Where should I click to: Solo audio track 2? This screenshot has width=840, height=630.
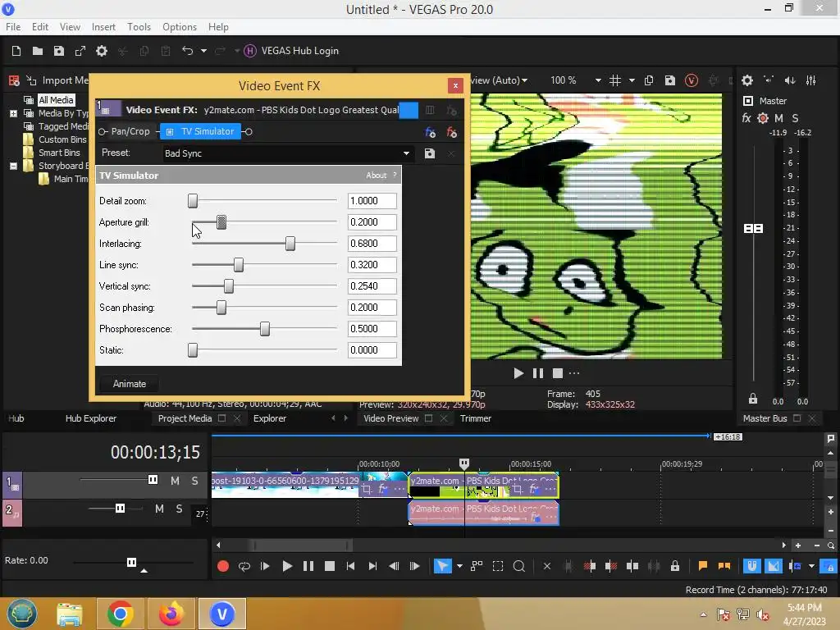pos(179,509)
